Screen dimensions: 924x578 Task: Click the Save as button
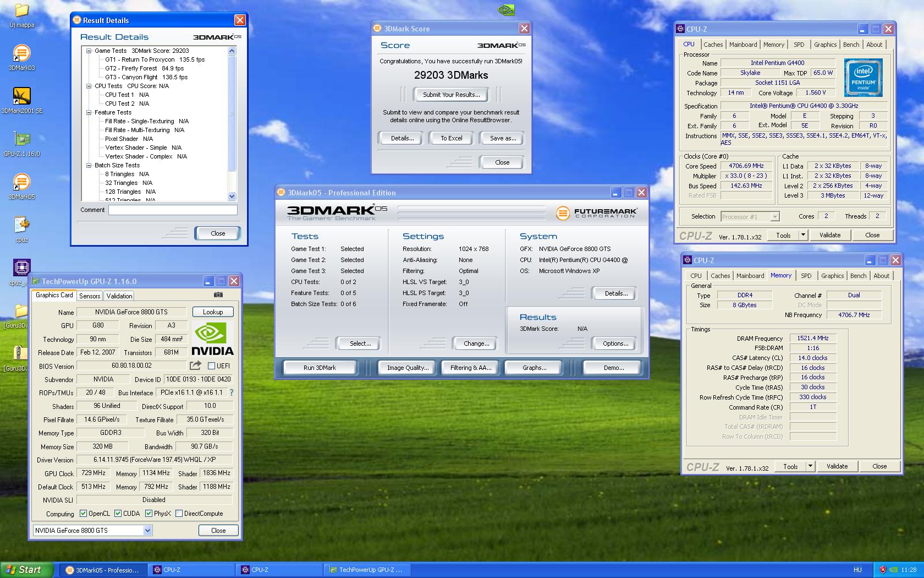pyautogui.click(x=503, y=138)
